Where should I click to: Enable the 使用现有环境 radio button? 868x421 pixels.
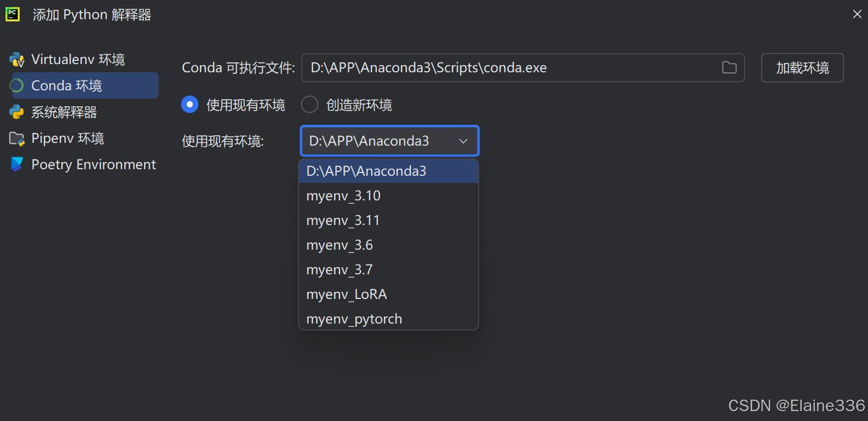tap(189, 105)
